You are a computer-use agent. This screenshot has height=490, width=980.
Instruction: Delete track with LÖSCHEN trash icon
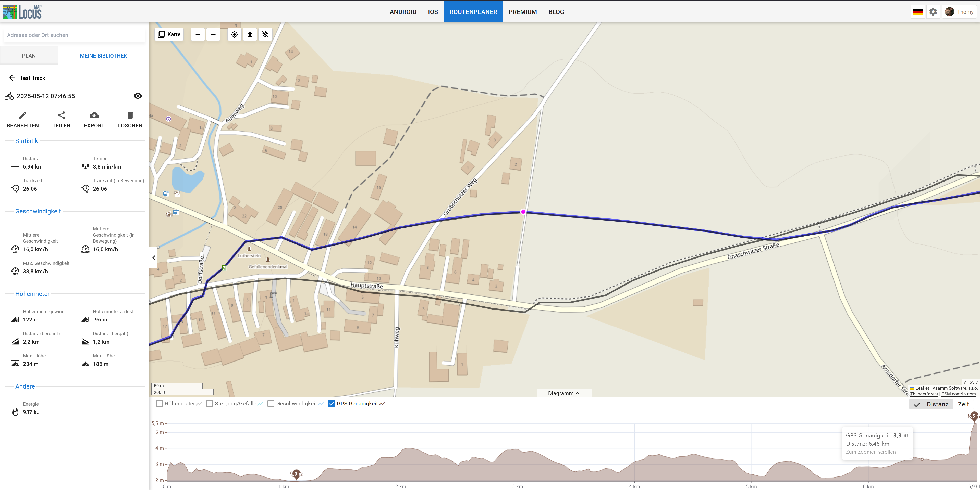(x=130, y=115)
